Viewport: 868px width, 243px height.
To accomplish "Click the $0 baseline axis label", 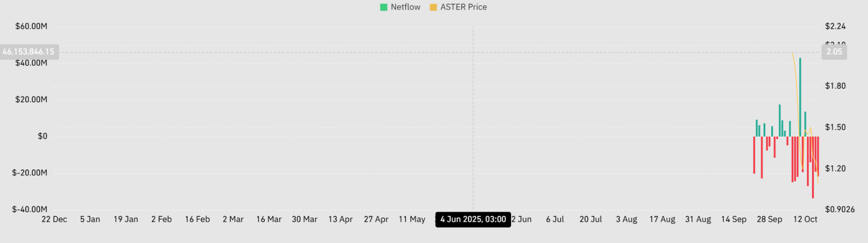I will pyautogui.click(x=42, y=136).
